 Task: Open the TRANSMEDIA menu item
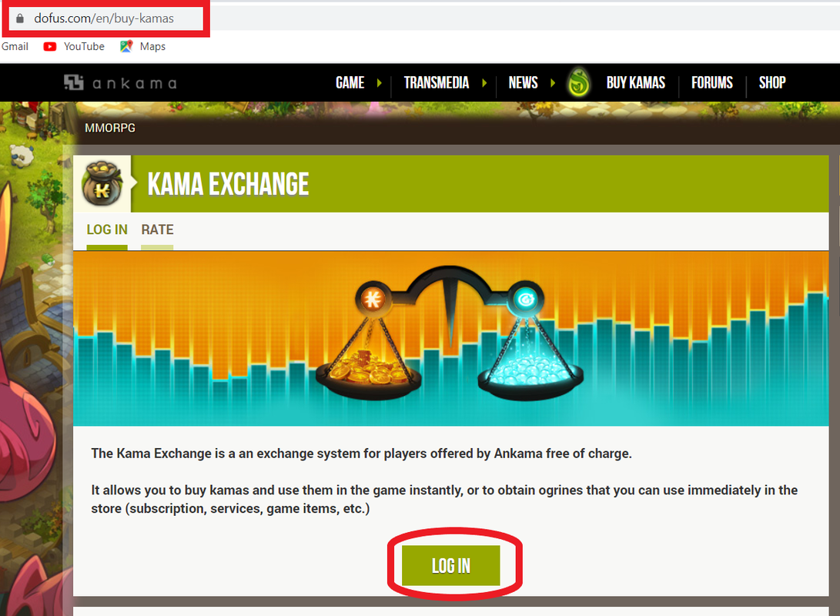click(436, 83)
